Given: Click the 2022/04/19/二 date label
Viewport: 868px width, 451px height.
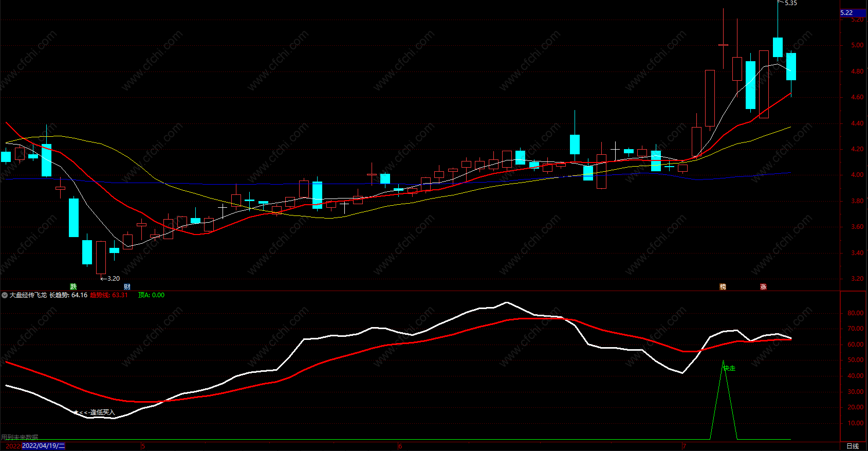Looking at the screenshot, I should (x=44, y=446).
